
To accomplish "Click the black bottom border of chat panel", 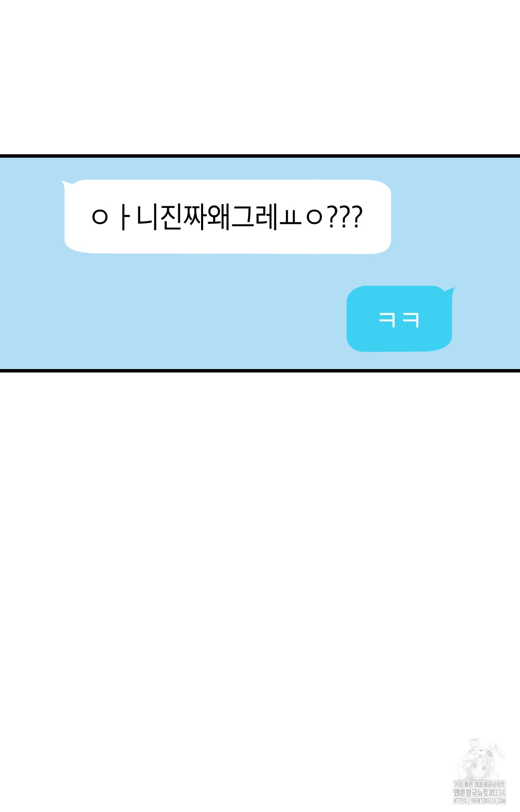I will coord(260,371).
